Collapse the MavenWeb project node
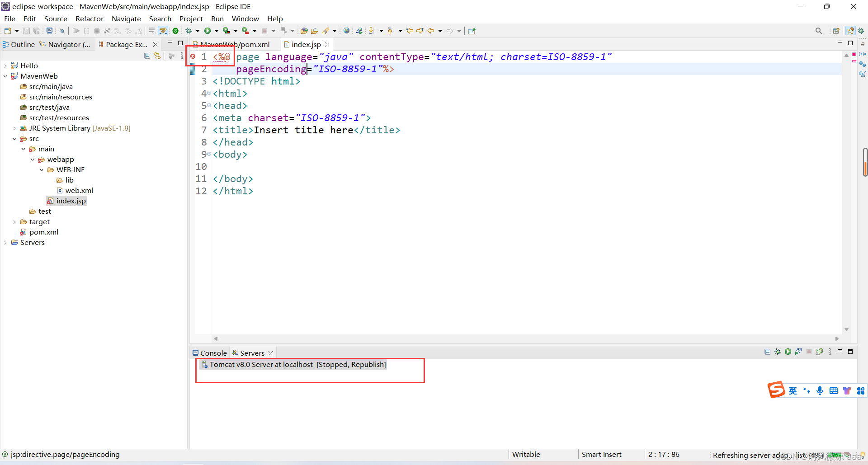The height and width of the screenshot is (465, 868). (x=5, y=76)
